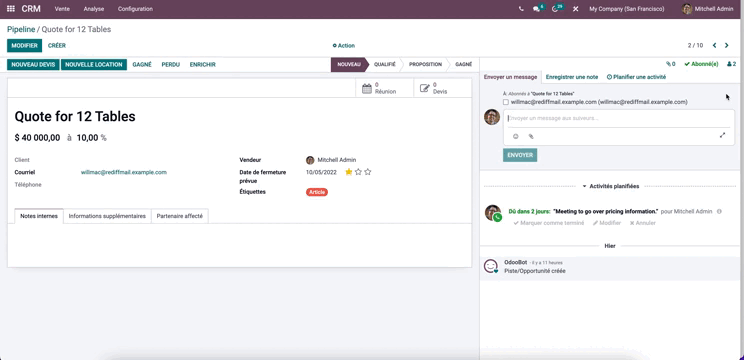Screen dimensions: 744x360
Task: Tick the willmac@rediffmail.example.com recipient checkbox
Action: 506,102
